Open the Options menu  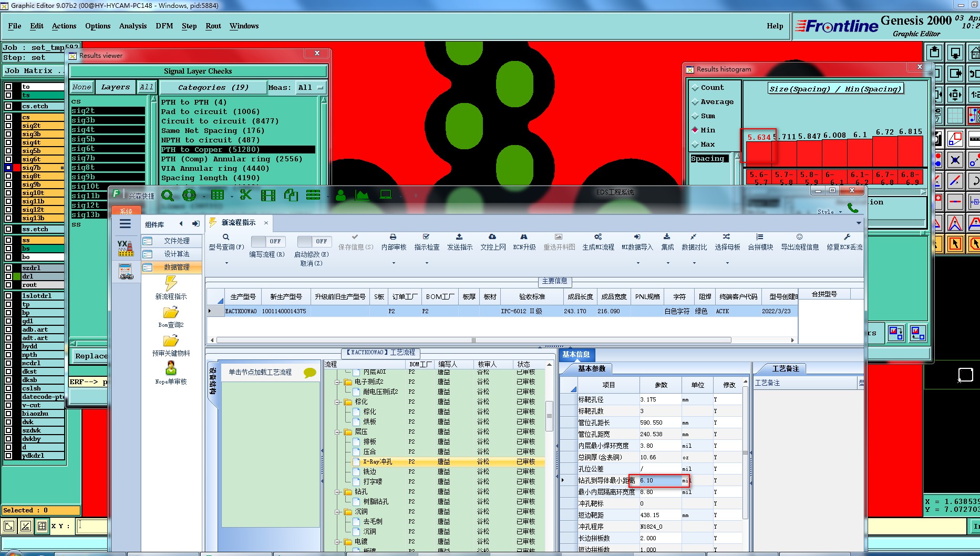98,26
